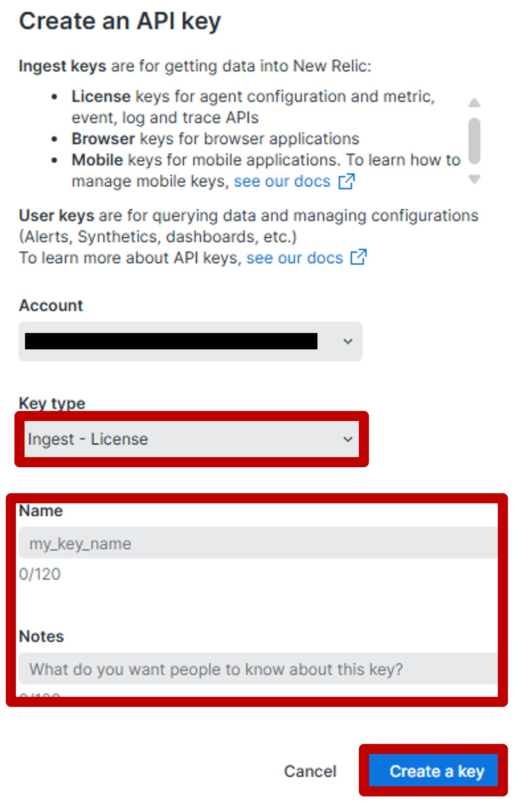
Task: Click external link icon after mobile keys docs
Action: (x=346, y=181)
